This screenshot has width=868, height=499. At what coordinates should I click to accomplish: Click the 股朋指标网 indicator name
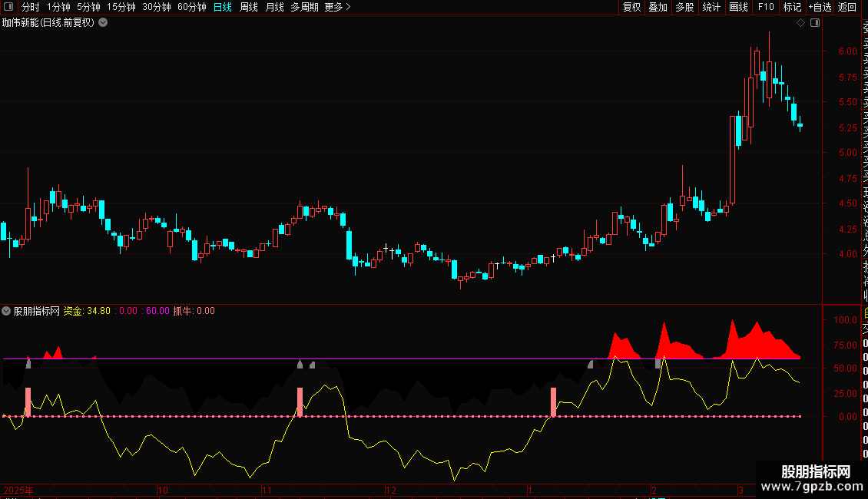click(37, 311)
